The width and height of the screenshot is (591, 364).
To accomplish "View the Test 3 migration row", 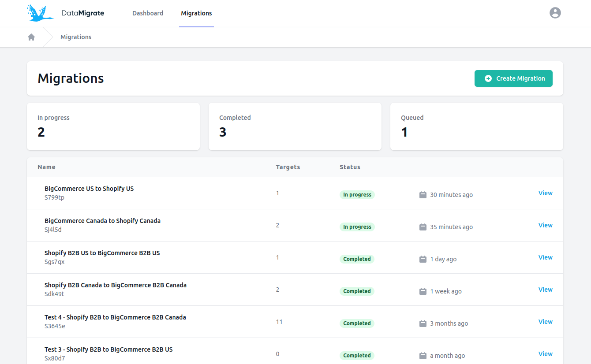I will (546, 354).
